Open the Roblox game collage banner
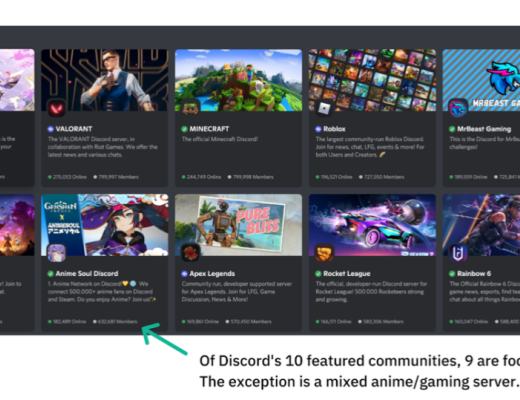The image size is (520, 400). pyautogui.click(x=372, y=80)
